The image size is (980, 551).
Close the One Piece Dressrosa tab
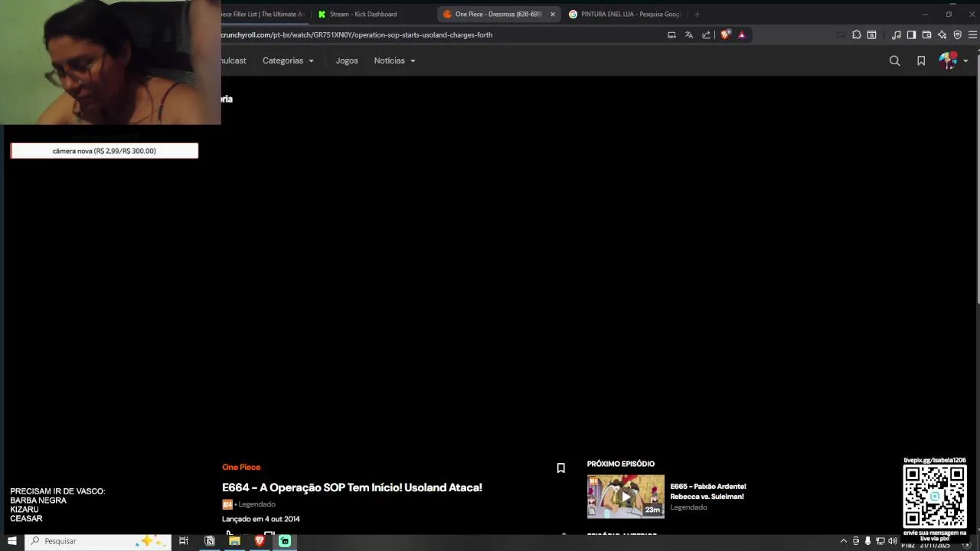point(552,14)
